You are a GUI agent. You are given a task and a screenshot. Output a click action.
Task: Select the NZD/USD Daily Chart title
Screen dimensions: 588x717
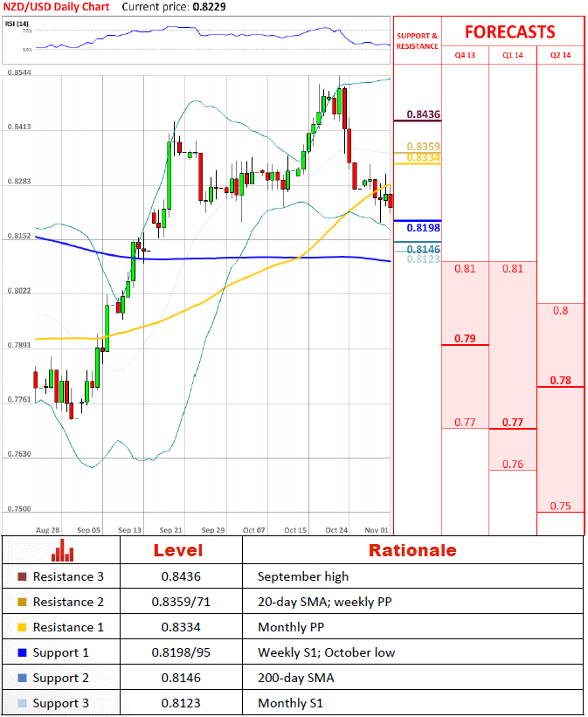56,7
